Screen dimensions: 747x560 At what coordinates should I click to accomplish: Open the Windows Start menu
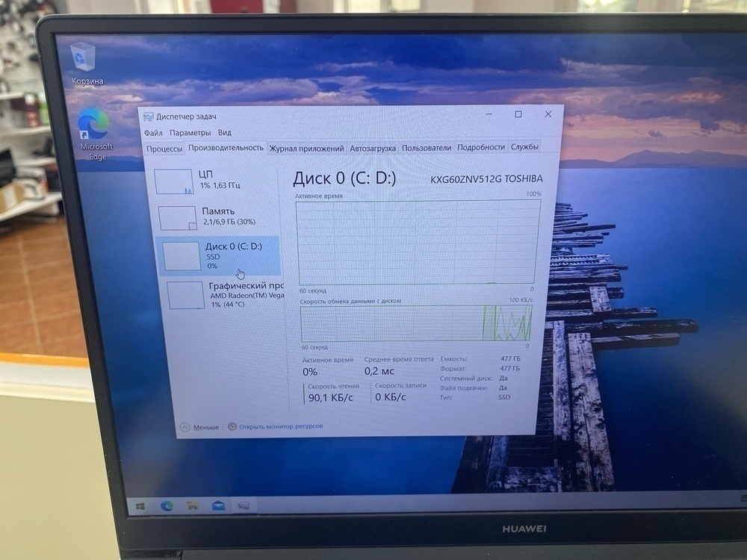[x=140, y=505]
